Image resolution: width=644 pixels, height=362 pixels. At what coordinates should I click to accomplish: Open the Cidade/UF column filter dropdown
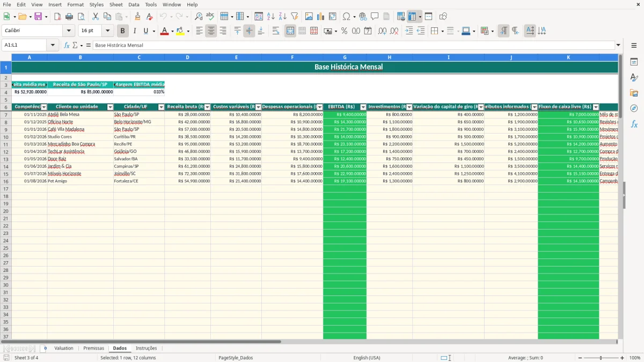pos(162,107)
